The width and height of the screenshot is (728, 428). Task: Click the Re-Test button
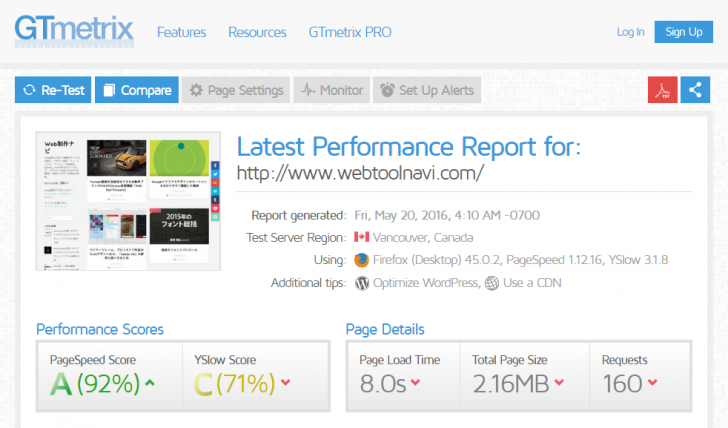53,90
